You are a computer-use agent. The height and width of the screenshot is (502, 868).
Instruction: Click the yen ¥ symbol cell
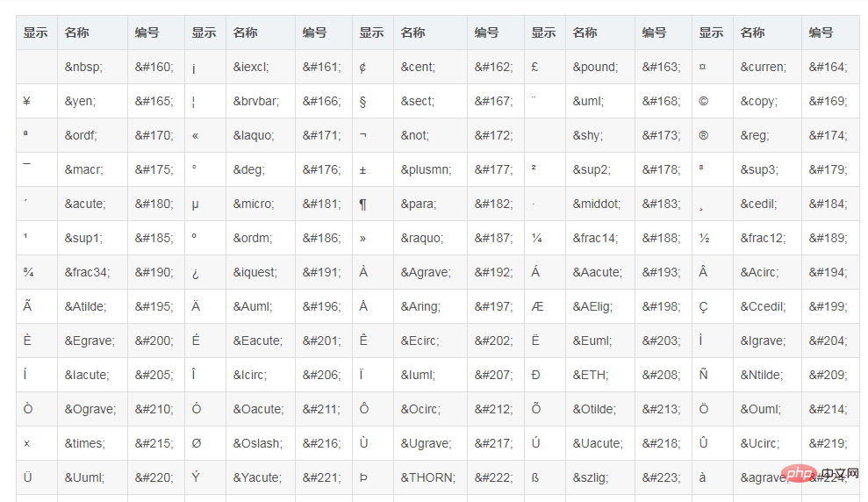pyautogui.click(x=37, y=101)
